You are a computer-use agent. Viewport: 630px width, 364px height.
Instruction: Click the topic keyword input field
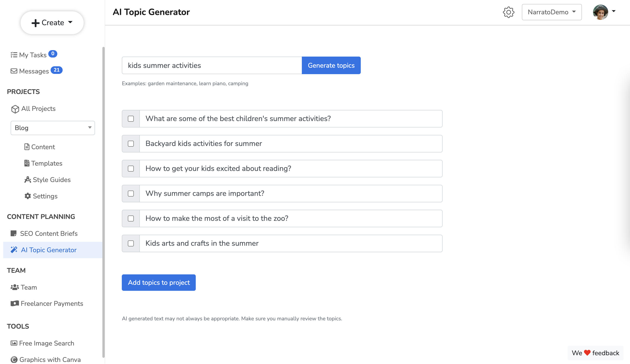pyautogui.click(x=211, y=65)
